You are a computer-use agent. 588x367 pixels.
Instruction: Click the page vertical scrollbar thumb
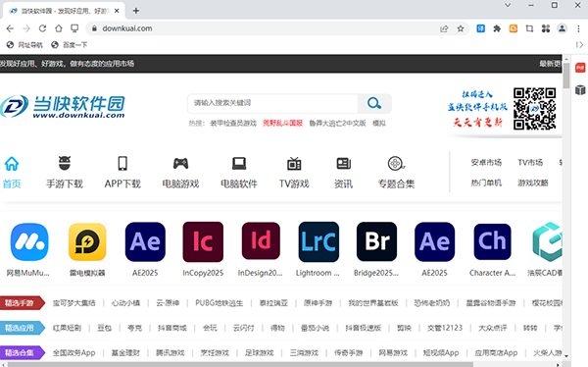coord(566,75)
